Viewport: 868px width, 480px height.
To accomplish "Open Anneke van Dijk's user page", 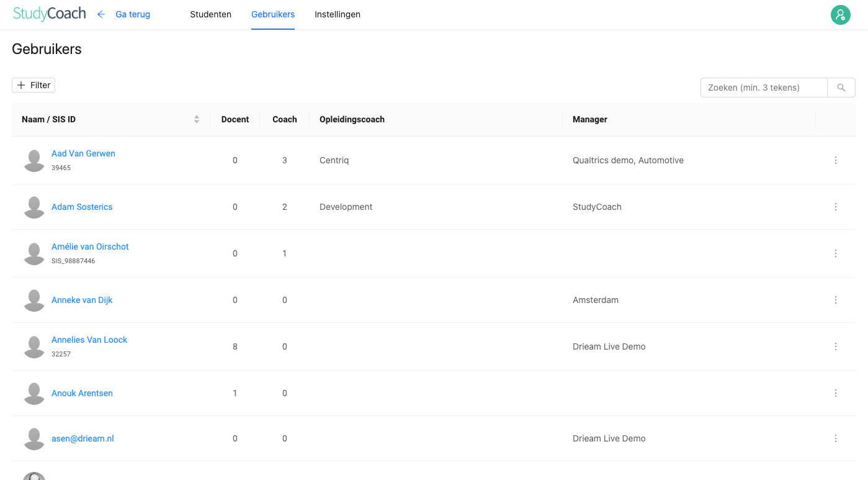I will (x=82, y=300).
